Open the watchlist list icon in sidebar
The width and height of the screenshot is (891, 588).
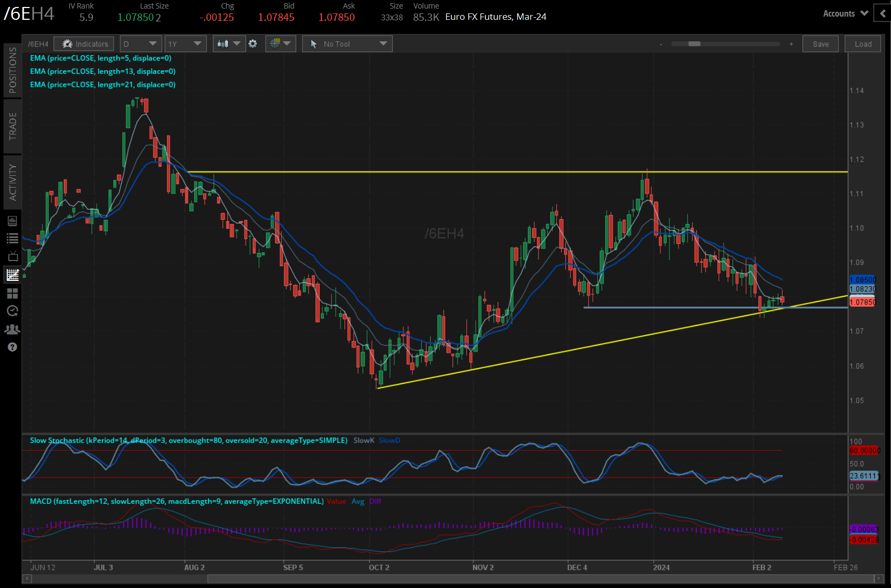(12, 239)
